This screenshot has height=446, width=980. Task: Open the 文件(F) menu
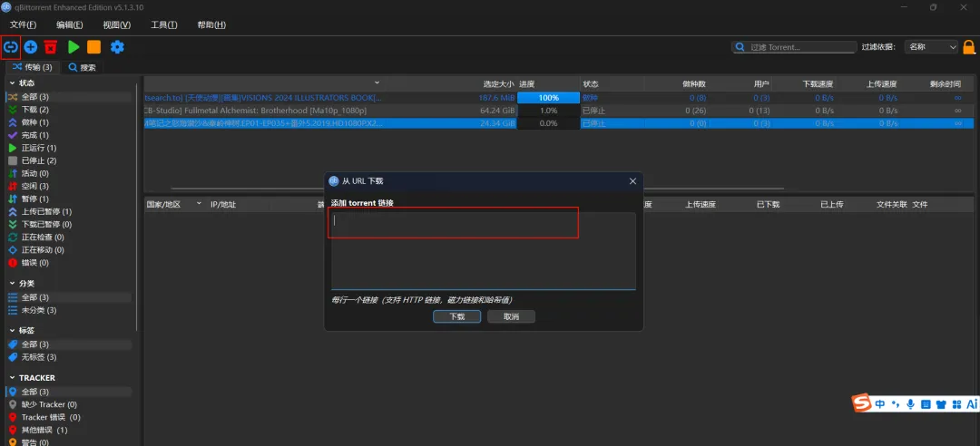point(23,25)
